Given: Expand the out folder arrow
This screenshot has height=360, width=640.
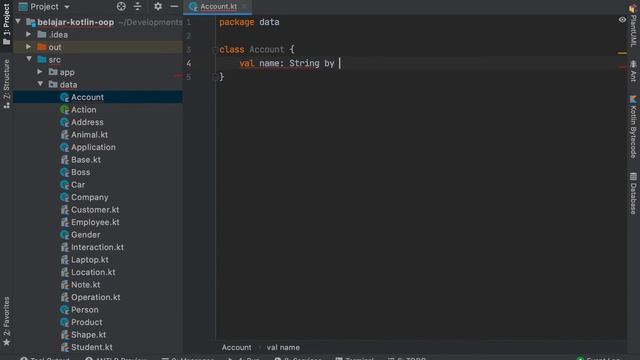Looking at the screenshot, I should pyautogui.click(x=29, y=47).
